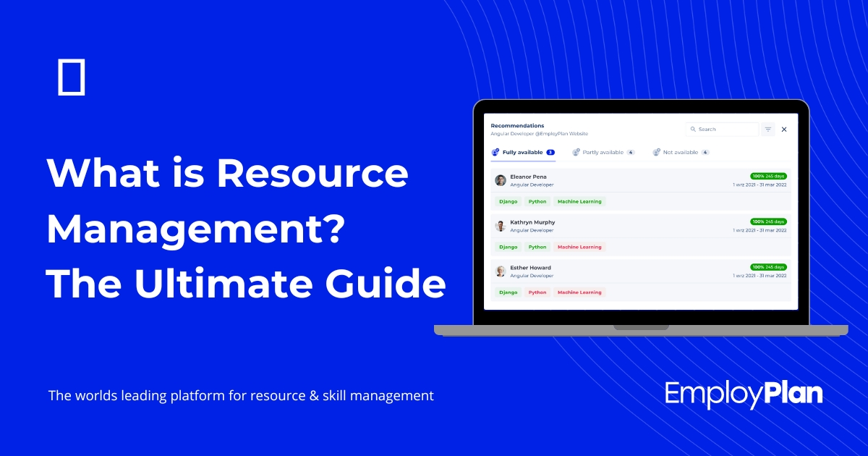This screenshot has height=456, width=868.
Task: Open Eleanor Pena's avatar
Action: point(501,180)
